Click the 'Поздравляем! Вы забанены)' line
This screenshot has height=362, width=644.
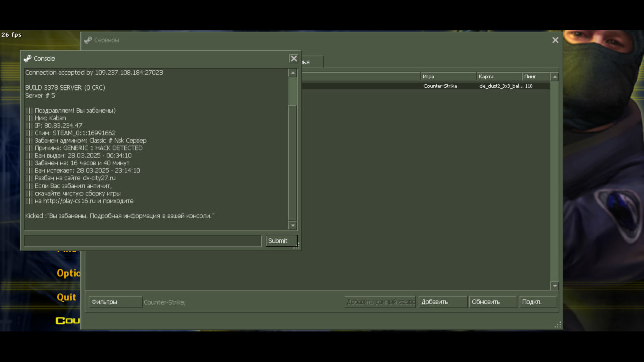tap(71, 111)
